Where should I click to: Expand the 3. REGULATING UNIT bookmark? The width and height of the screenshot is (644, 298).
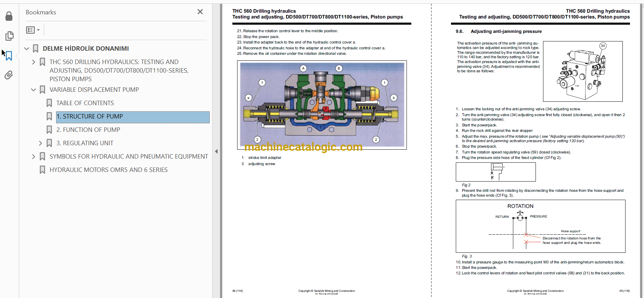(40, 143)
